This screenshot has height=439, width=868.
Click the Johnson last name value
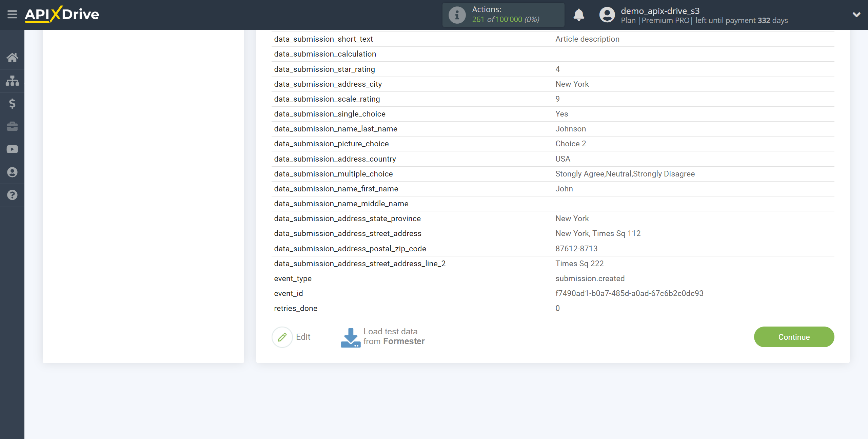tap(571, 129)
